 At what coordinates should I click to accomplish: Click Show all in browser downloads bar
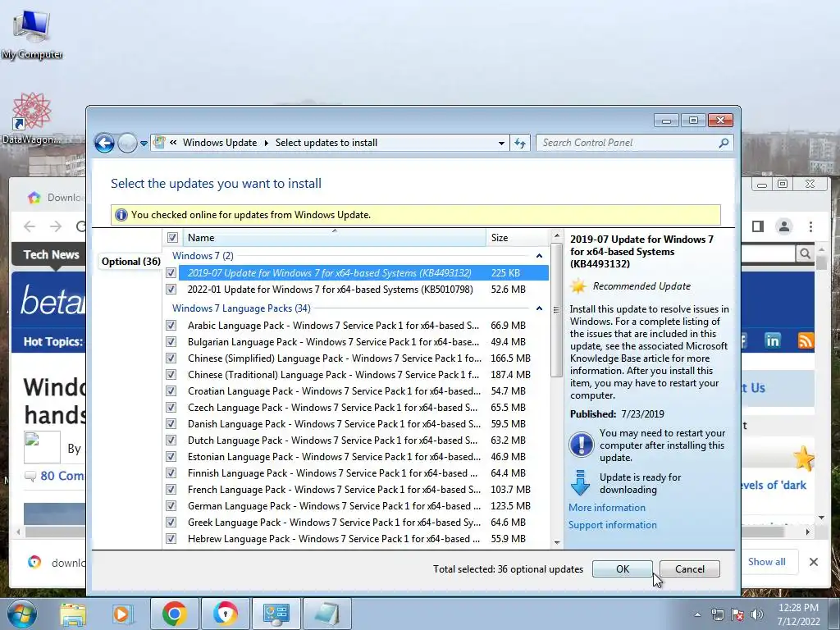(x=767, y=561)
